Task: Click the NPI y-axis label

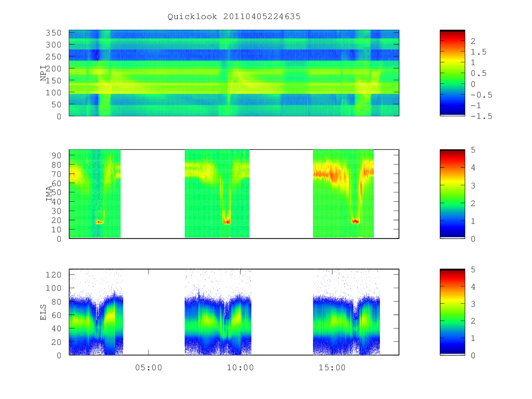Action: 43,73
